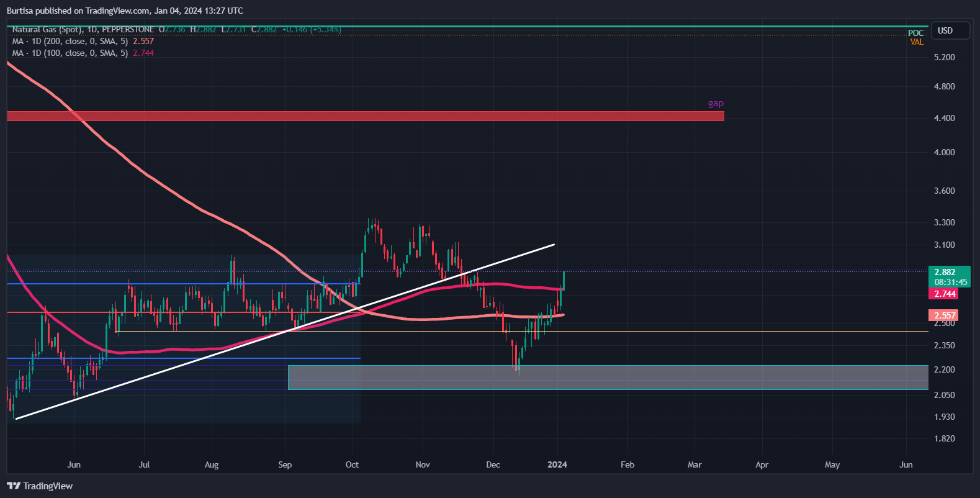This screenshot has width=980, height=498.
Task: Select the white ascending trendline
Action: pyautogui.click(x=285, y=332)
